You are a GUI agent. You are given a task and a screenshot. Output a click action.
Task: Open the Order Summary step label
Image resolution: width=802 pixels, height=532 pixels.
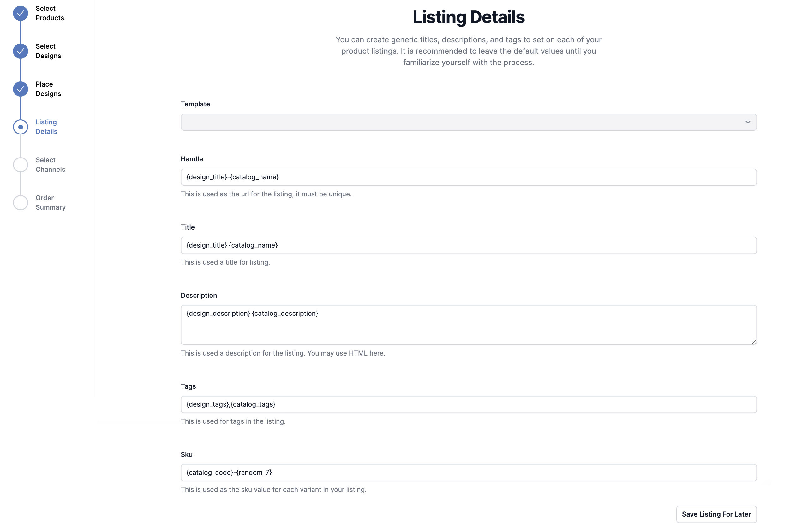51,203
